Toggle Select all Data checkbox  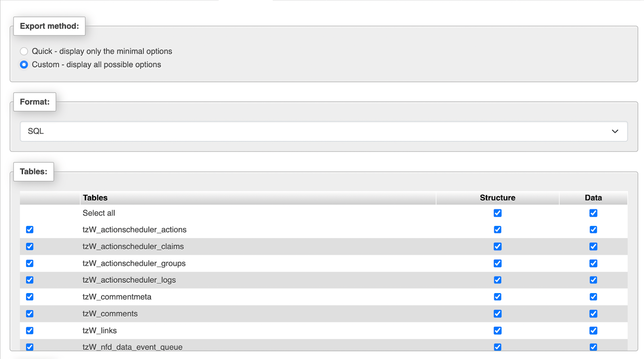(x=593, y=213)
